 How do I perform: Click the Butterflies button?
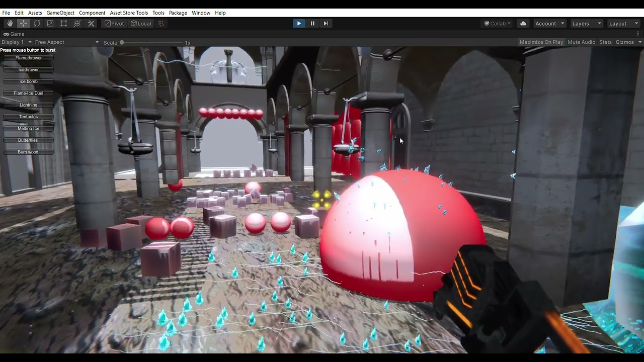(x=29, y=140)
